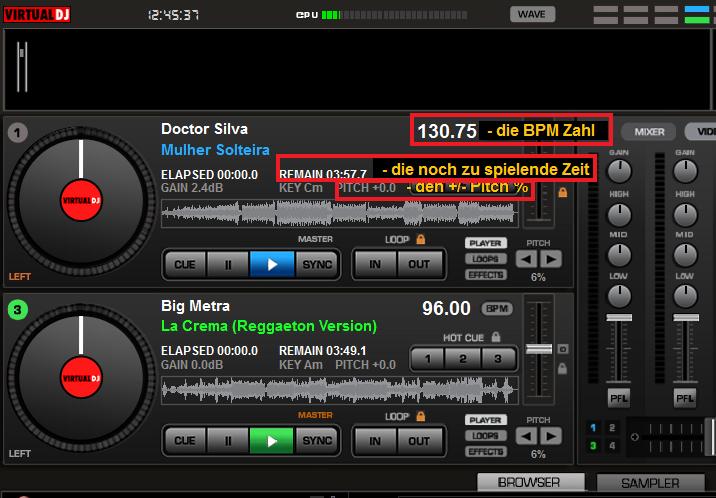
Task: Open the LOOPS panel on deck 3
Action: 486,435
